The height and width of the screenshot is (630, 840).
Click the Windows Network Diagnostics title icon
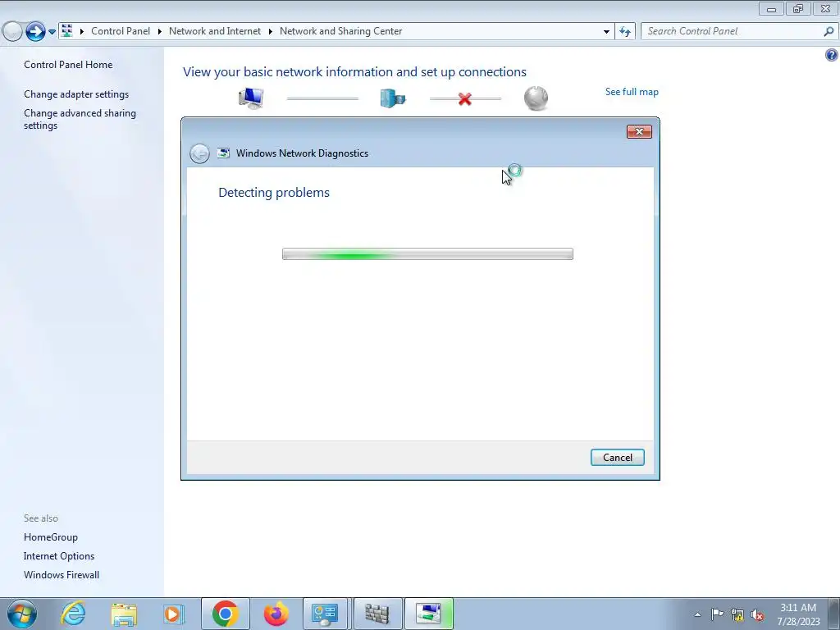[223, 153]
